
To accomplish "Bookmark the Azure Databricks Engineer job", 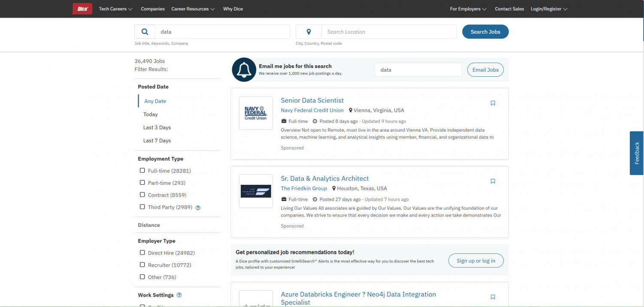I will click(x=493, y=297).
